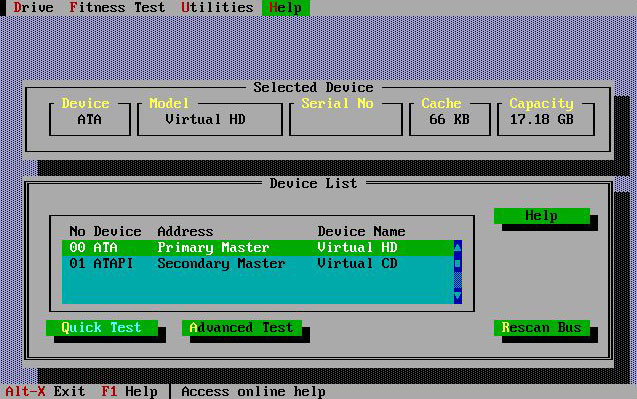The image size is (637, 399).
Task: Select the 00 ATA Primary Master row
Action: pyautogui.click(x=258, y=247)
